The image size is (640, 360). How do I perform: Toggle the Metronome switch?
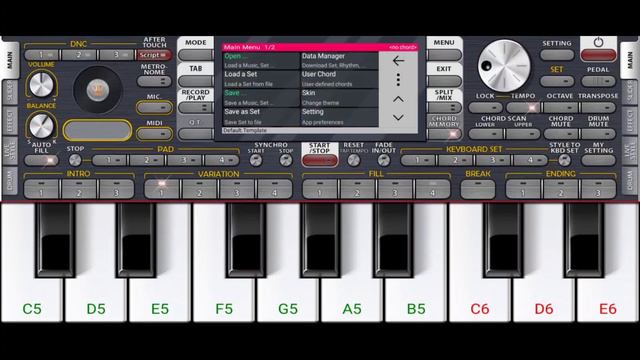tap(154, 81)
